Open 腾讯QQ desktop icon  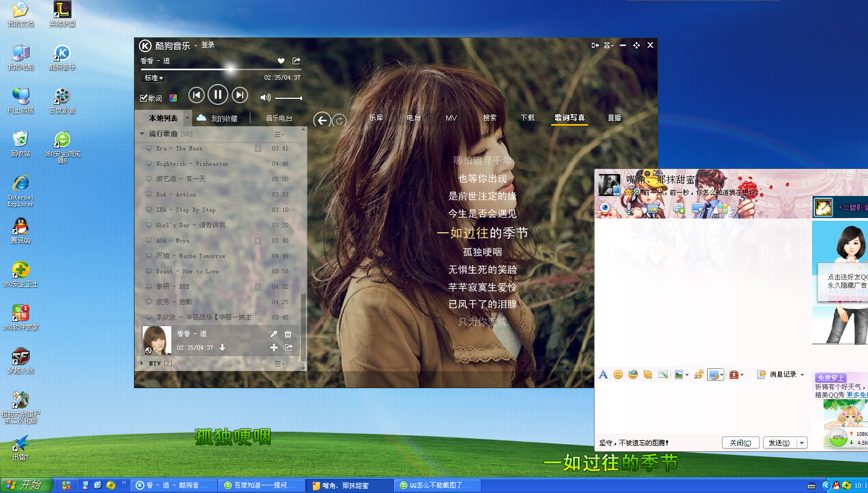pyautogui.click(x=21, y=231)
